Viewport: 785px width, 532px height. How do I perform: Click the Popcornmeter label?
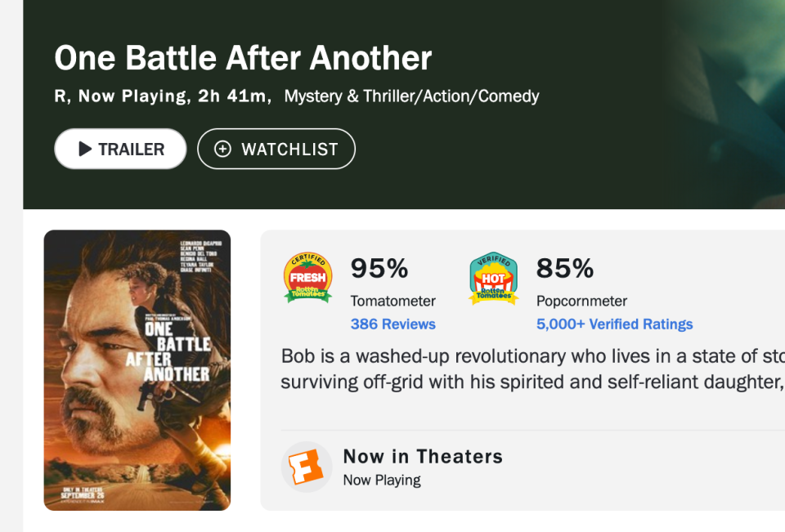(581, 301)
